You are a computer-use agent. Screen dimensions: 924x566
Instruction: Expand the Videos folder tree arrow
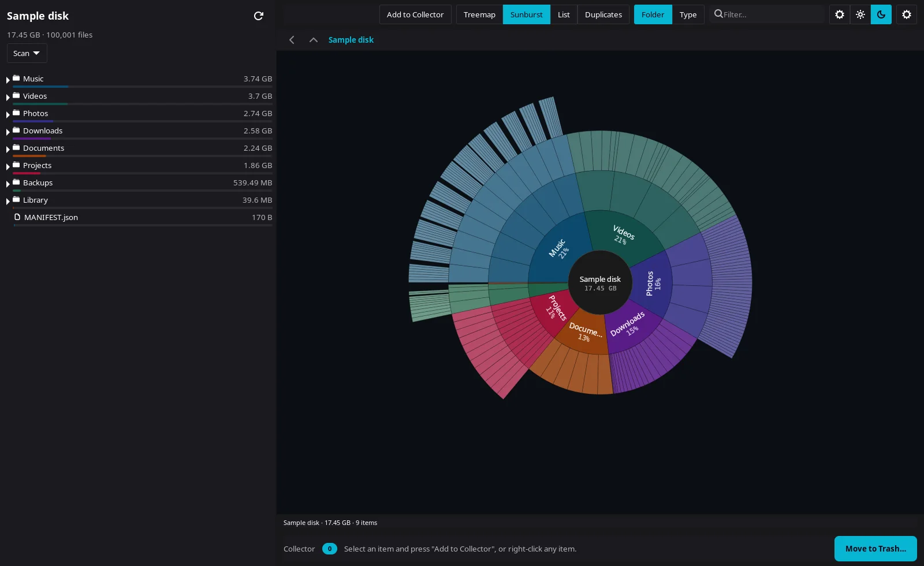pyautogui.click(x=8, y=97)
